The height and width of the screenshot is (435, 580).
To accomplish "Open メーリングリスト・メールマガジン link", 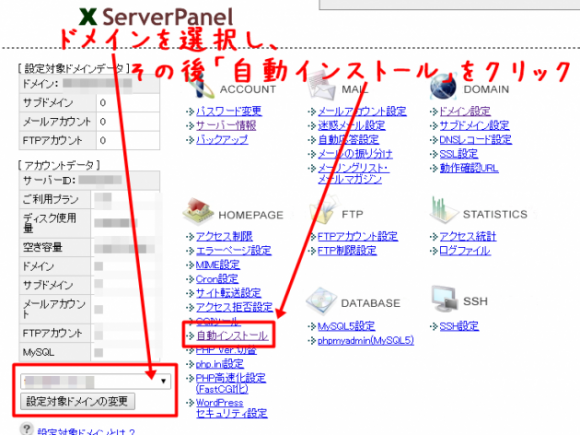I will coord(353,173).
